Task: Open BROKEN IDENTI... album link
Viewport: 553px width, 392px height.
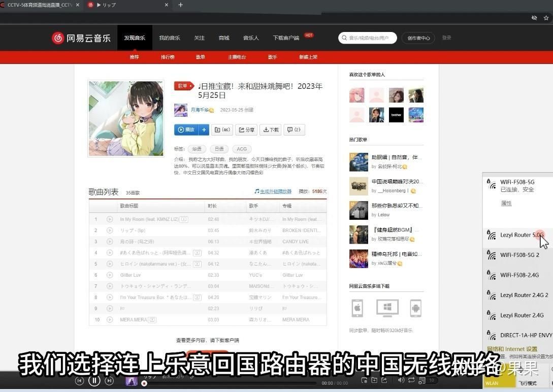Action: coord(302,231)
